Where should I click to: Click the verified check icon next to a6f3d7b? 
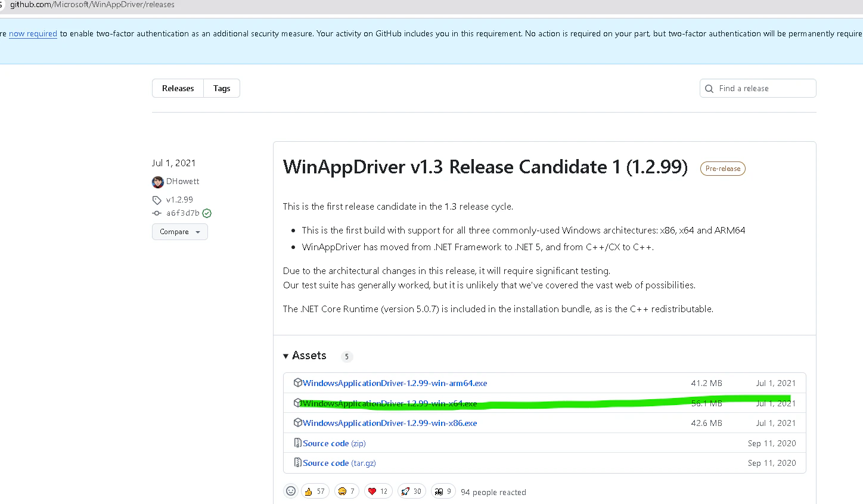[x=207, y=213]
